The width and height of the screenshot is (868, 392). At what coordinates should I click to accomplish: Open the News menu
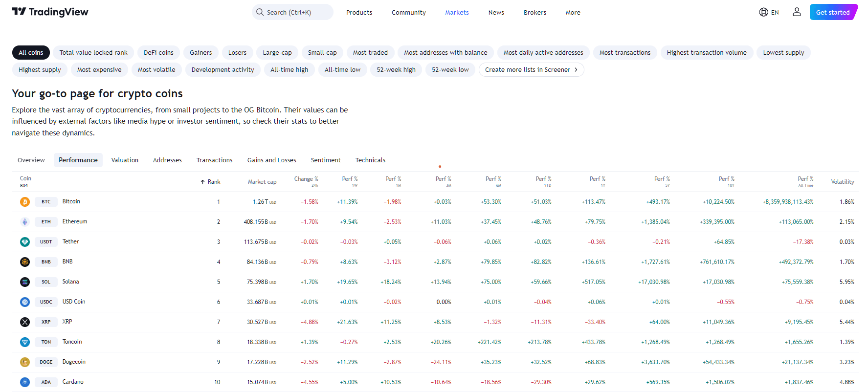click(x=496, y=12)
